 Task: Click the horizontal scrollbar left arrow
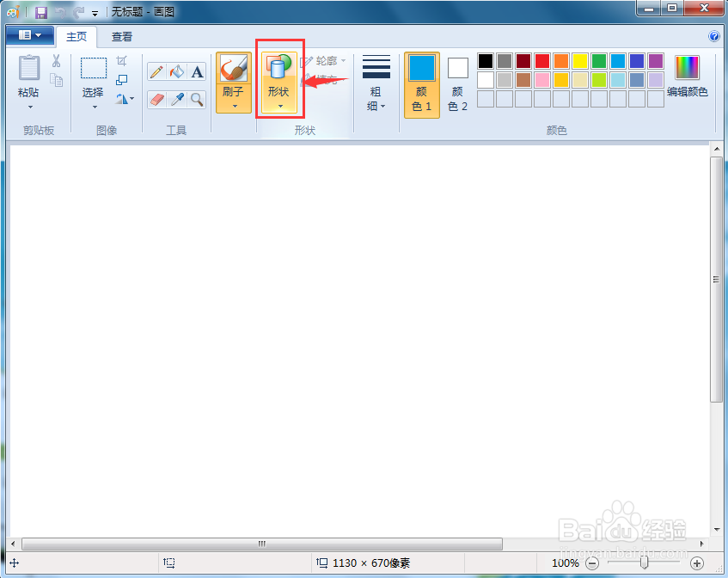point(13,544)
